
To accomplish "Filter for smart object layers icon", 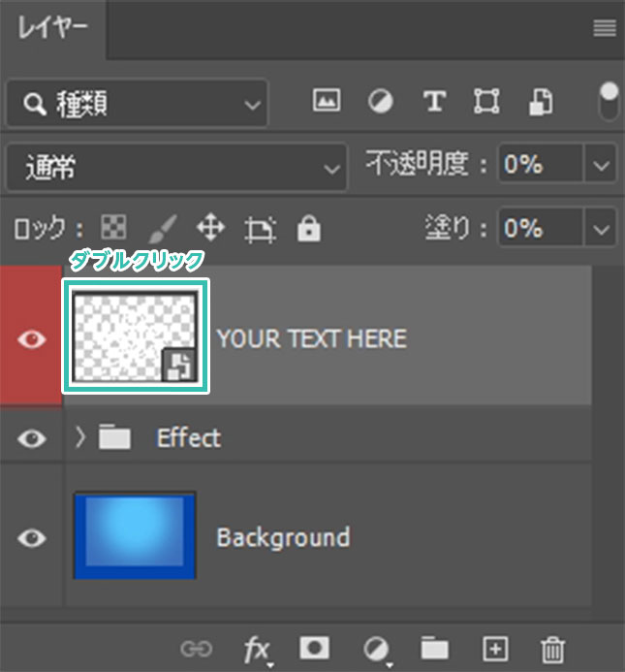I will coord(540,102).
